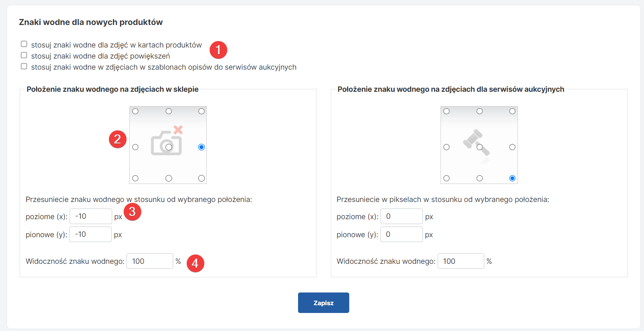Image resolution: width=644 pixels, height=331 pixels.
Task: Select top-center watermark position for shop
Action: tap(169, 111)
